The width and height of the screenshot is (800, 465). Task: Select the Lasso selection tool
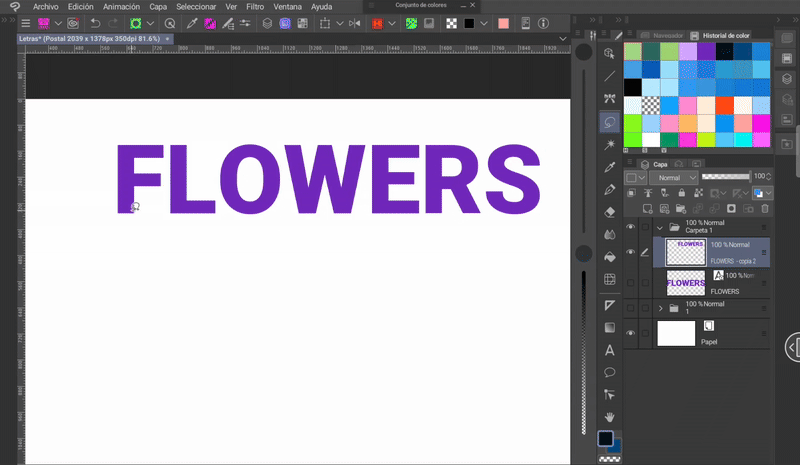[609, 122]
